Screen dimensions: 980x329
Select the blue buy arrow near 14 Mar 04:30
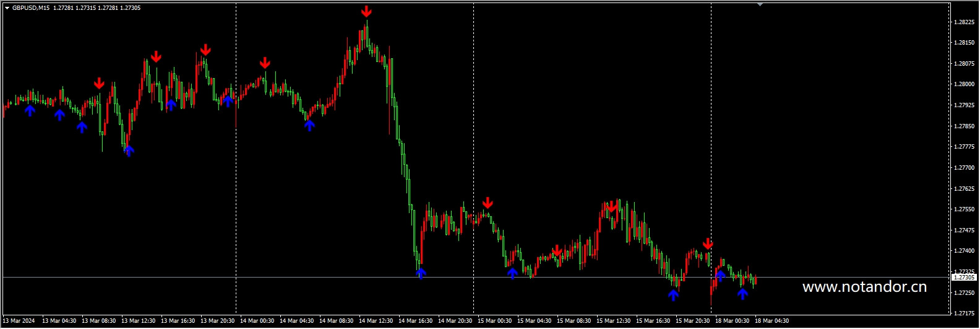point(309,125)
